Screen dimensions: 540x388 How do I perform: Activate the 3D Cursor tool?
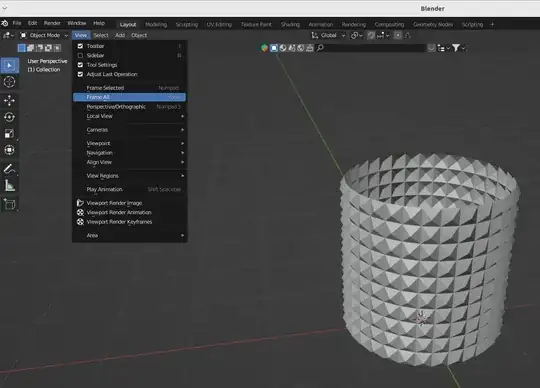pyautogui.click(x=10, y=82)
